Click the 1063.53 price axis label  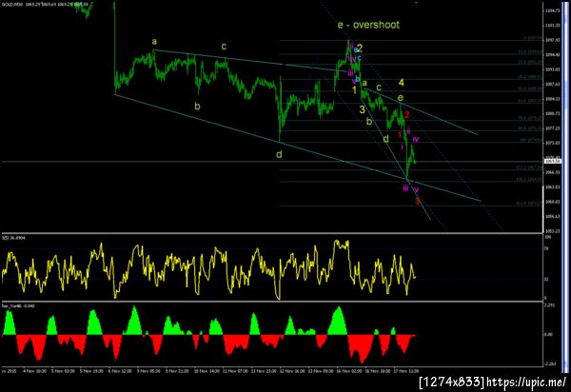point(552,187)
